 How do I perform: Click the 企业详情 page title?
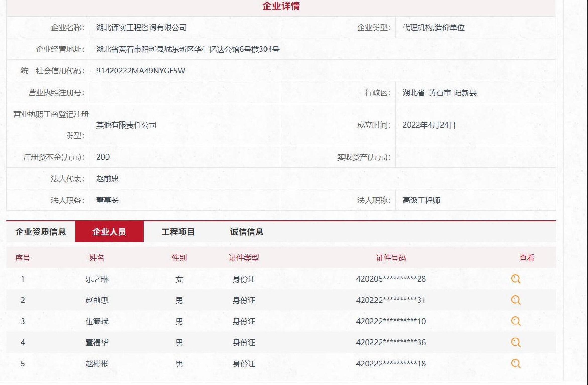tap(281, 6)
